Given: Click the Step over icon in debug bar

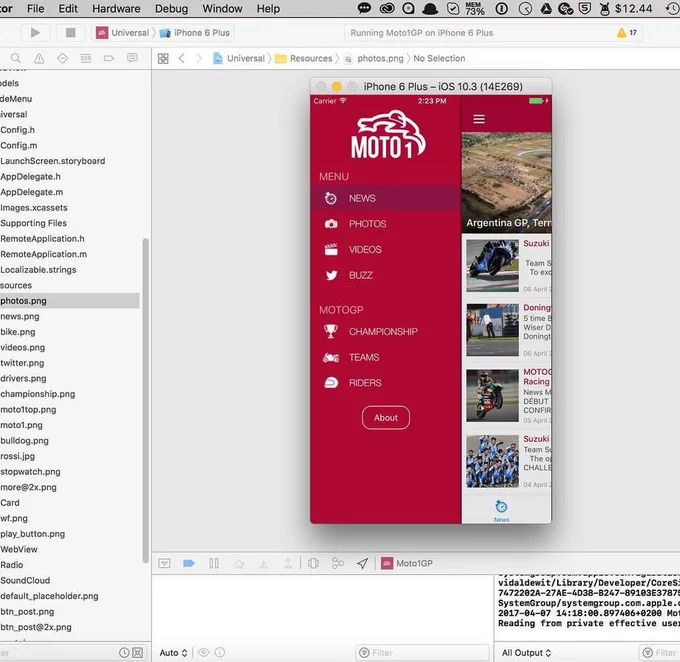Looking at the screenshot, I should click(x=239, y=563).
